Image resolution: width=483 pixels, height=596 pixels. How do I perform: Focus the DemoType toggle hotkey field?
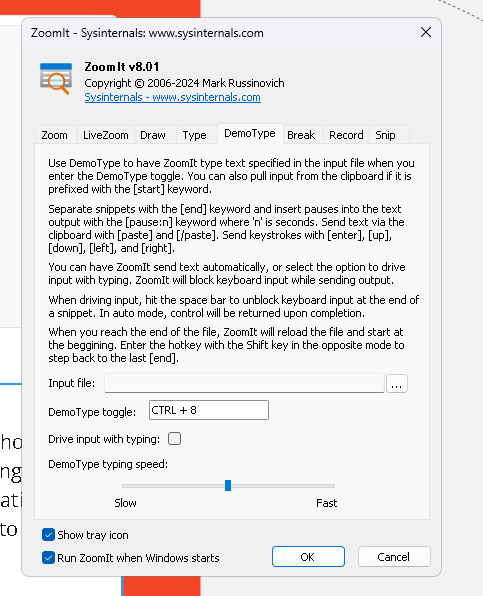(x=209, y=410)
